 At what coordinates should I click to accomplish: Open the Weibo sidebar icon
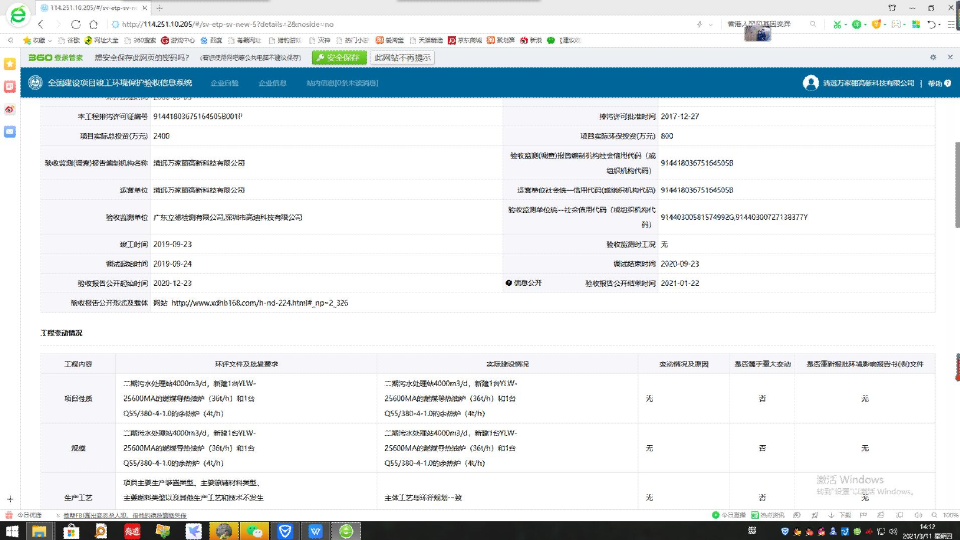(10, 109)
